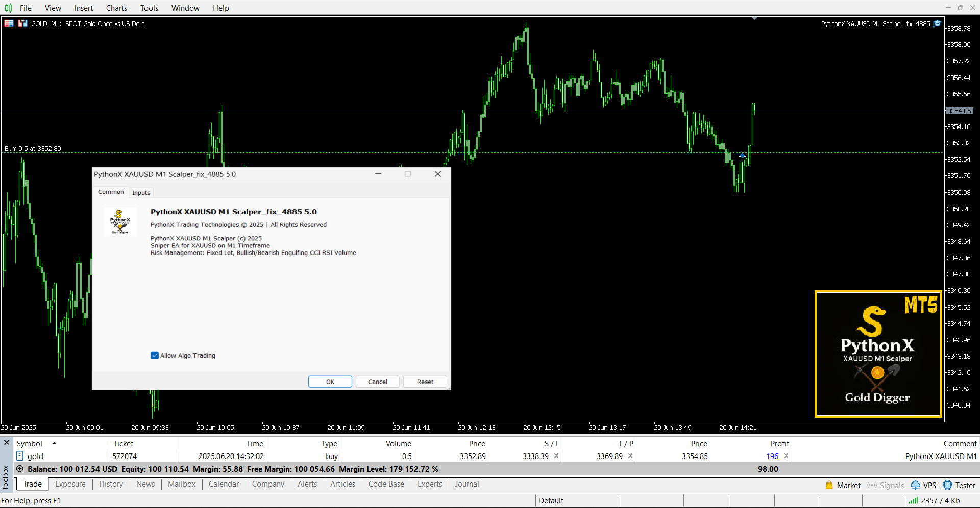Toggle the Allow Algo Trading checkbox
This screenshot has height=508, width=980.
click(155, 355)
